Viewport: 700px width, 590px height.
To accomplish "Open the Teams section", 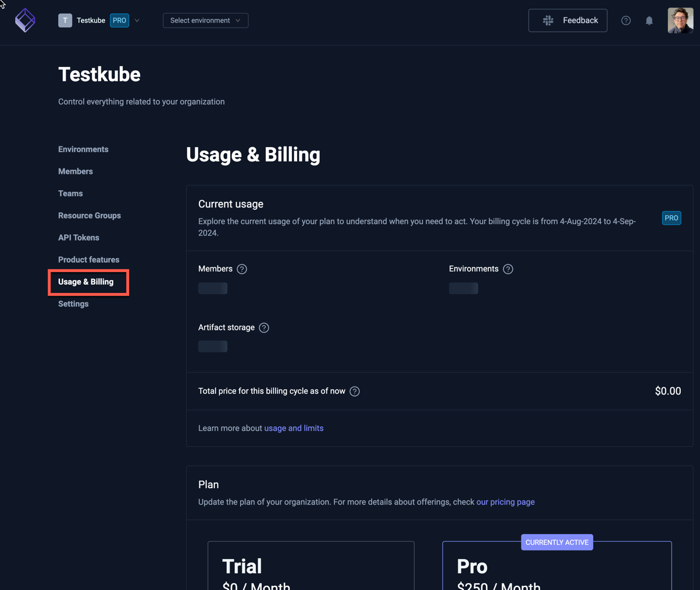I will point(70,194).
